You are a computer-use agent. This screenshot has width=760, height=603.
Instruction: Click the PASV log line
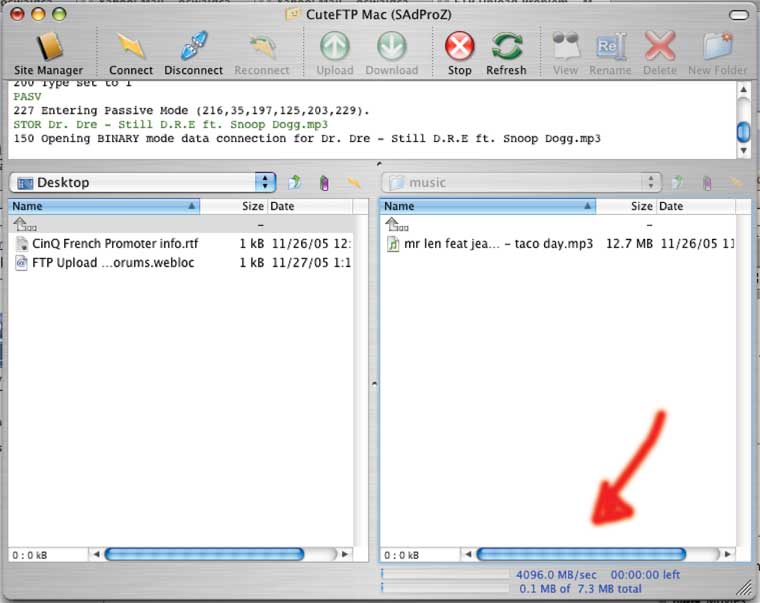pyautogui.click(x=27, y=96)
